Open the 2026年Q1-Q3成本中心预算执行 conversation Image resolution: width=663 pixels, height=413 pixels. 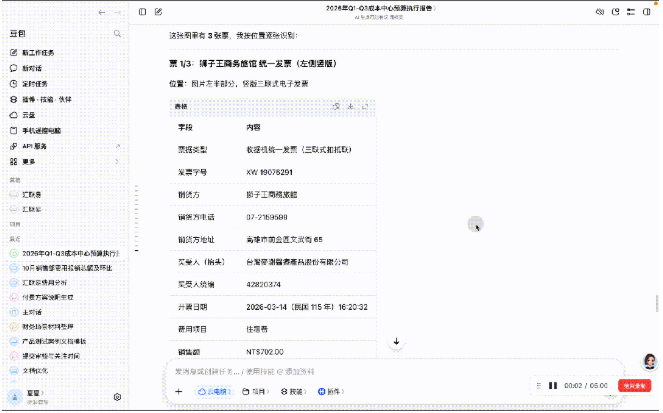[x=70, y=253]
